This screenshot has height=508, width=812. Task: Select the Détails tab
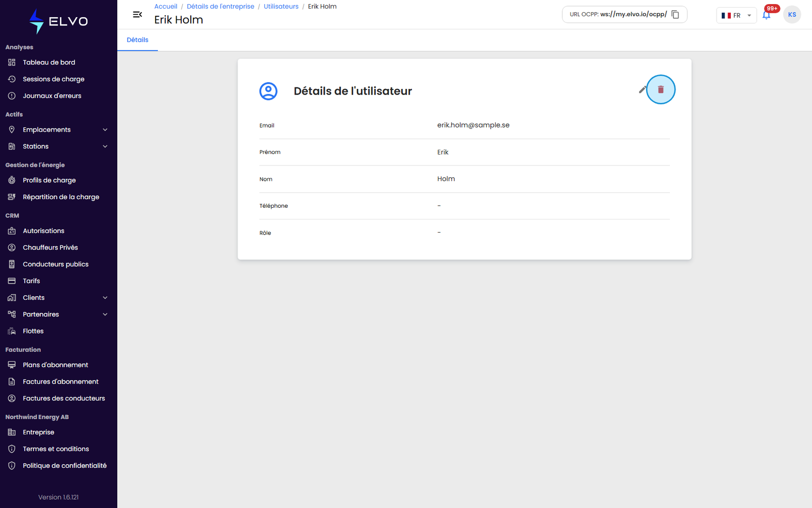(138, 40)
